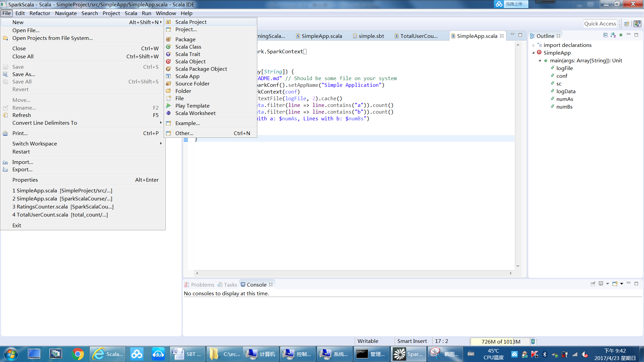Collapse All icon in Outline panel
Screen dimensions: 644x362
point(605,35)
